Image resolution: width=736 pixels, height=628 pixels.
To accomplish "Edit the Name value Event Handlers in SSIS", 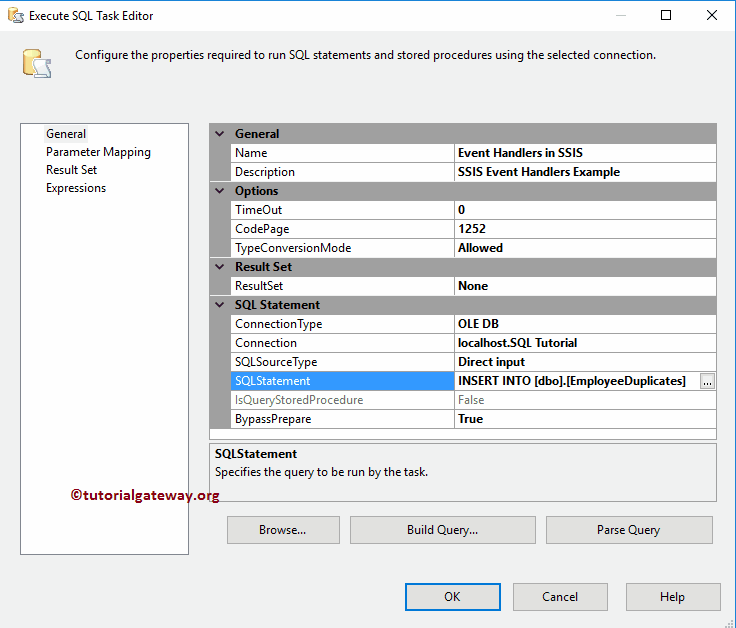I will coord(585,153).
